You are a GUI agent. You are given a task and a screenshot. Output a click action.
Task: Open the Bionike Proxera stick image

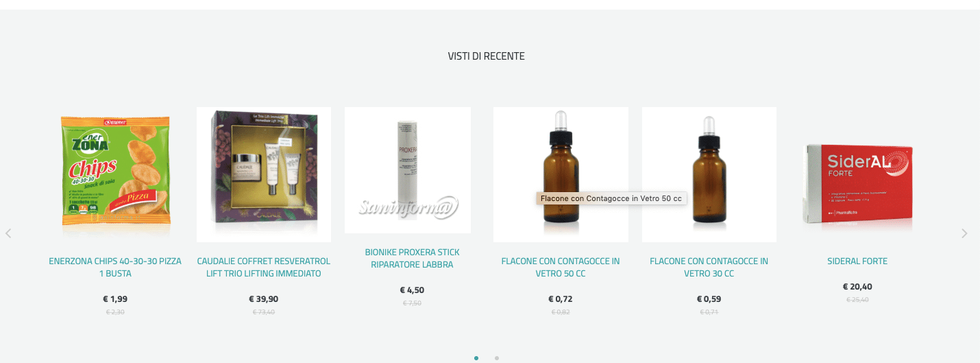pyautogui.click(x=408, y=170)
